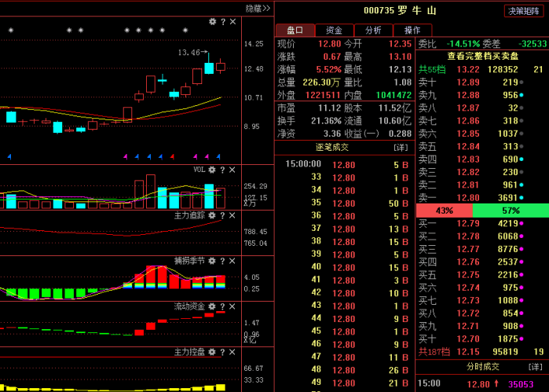549x392 pixels.
Task: Switch to the 资金 tab
Action: [x=335, y=30]
